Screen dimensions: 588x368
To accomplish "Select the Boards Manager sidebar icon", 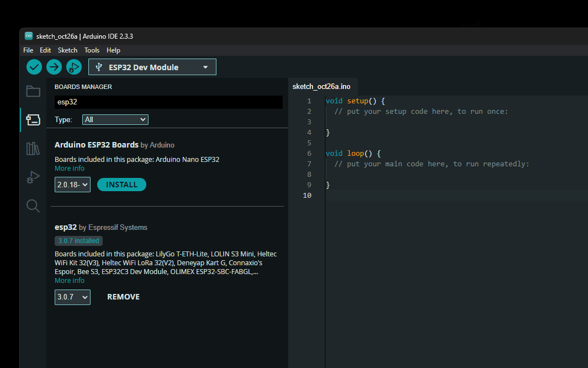I will (33, 119).
